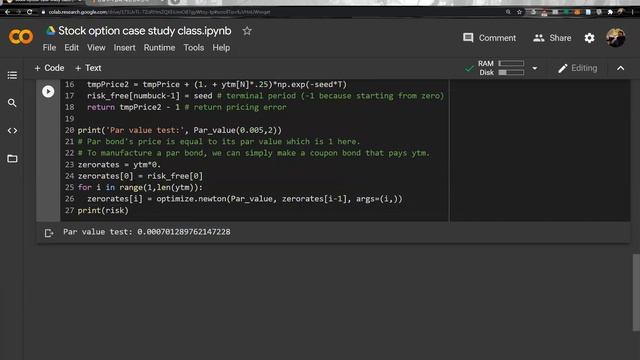
Task: Bookmark the page with the browser star
Action: (x=519, y=12)
